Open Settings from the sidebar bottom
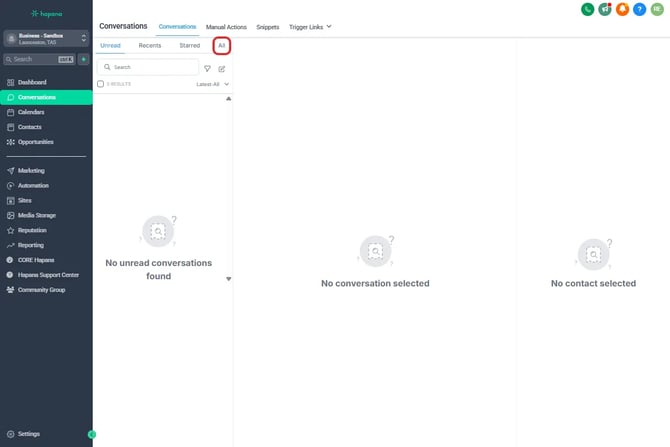Image resolution: width=670 pixels, height=447 pixels. [x=29, y=434]
